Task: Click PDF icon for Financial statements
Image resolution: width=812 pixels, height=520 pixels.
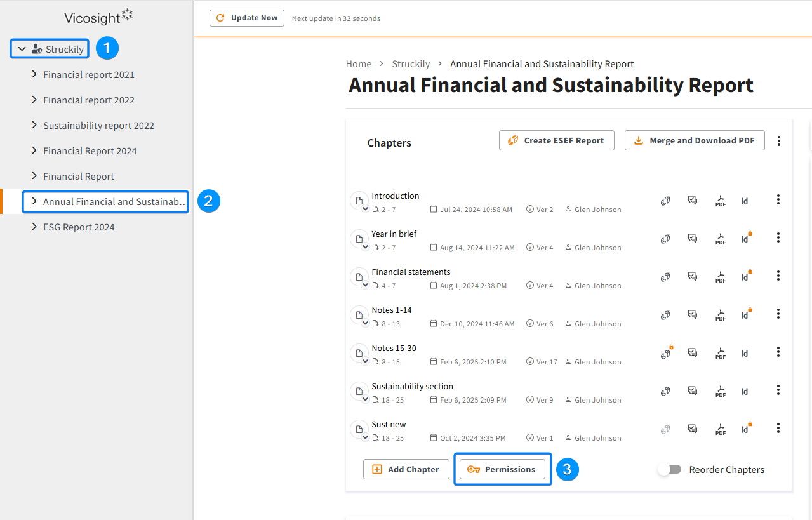Action: point(721,277)
